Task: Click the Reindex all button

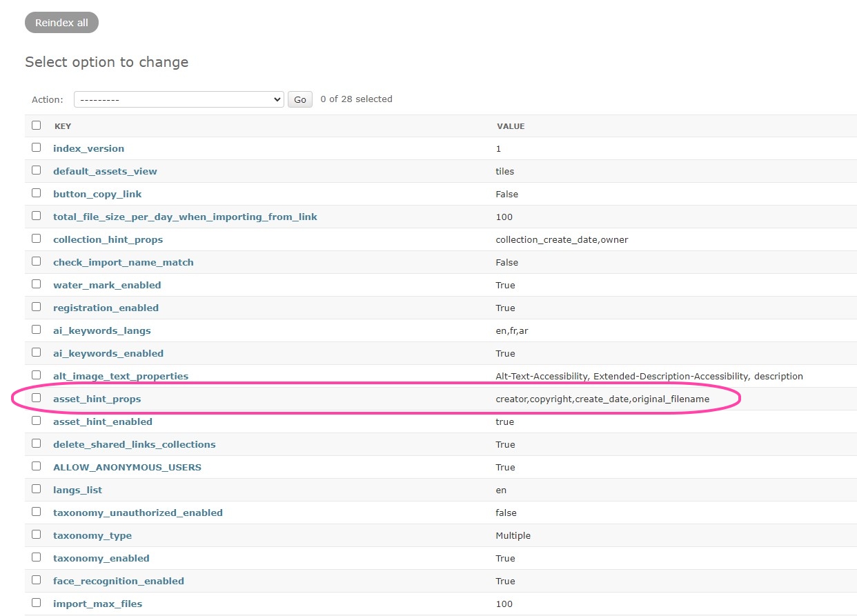Action: [x=61, y=23]
